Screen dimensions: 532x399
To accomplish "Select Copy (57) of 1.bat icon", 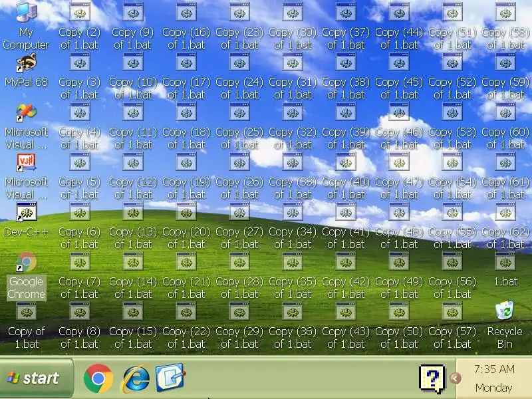I will (x=452, y=312).
